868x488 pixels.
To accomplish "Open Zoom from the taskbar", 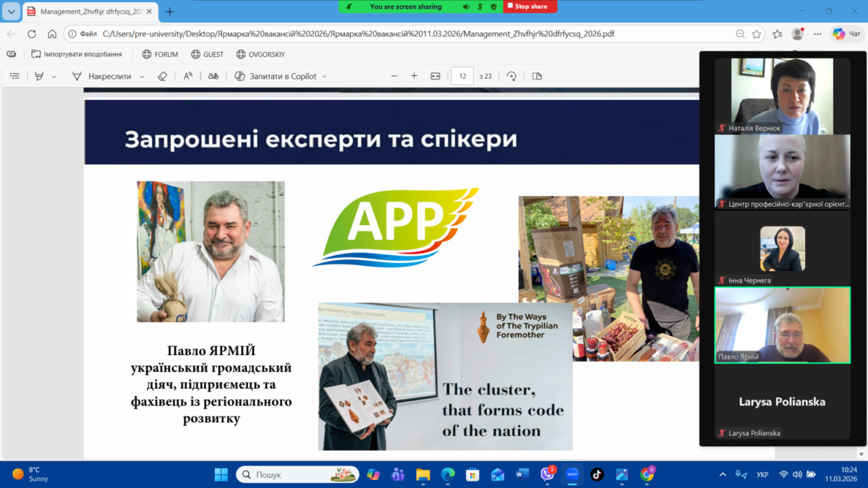I will point(572,475).
